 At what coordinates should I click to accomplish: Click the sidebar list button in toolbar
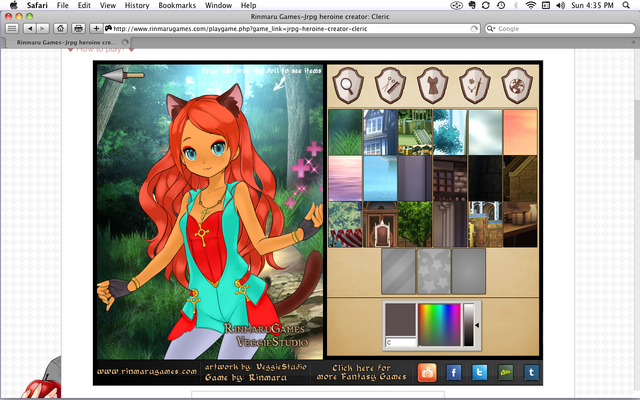point(12,29)
